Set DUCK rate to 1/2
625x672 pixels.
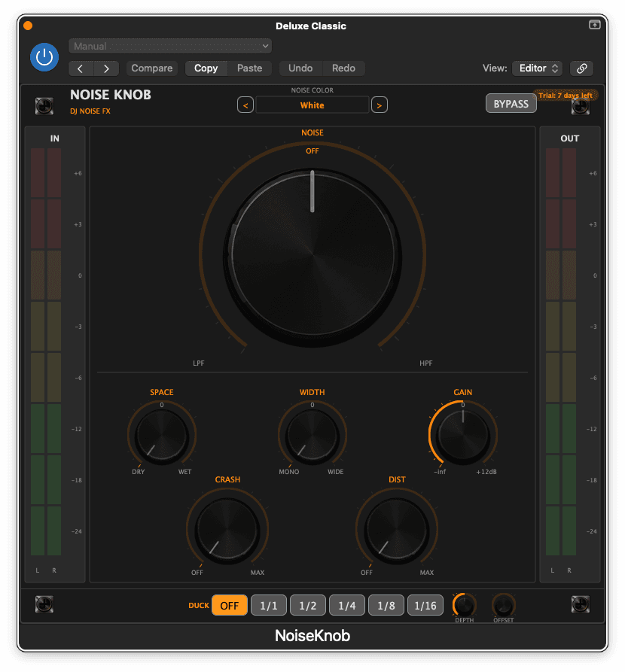tap(307, 605)
